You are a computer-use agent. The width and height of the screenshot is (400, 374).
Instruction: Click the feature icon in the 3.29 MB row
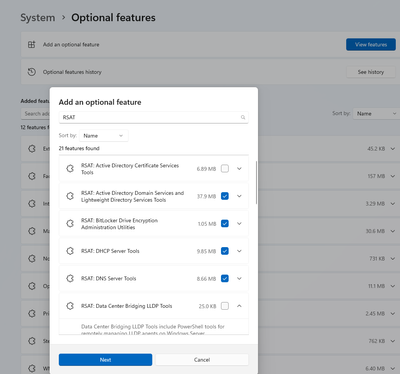pyautogui.click(x=32, y=203)
